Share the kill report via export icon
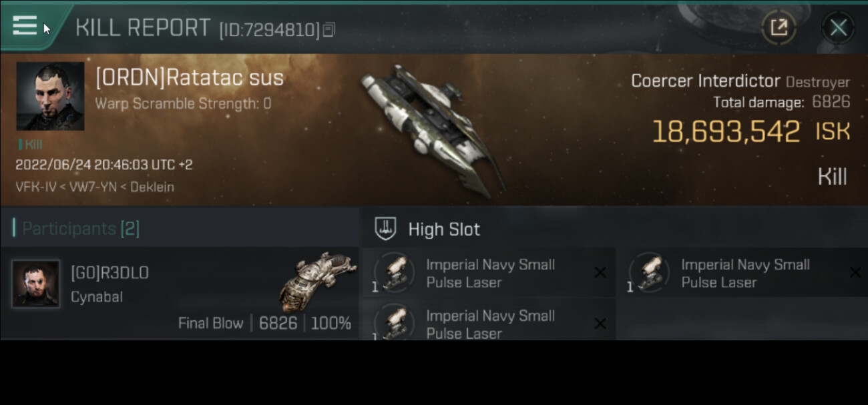 point(779,27)
